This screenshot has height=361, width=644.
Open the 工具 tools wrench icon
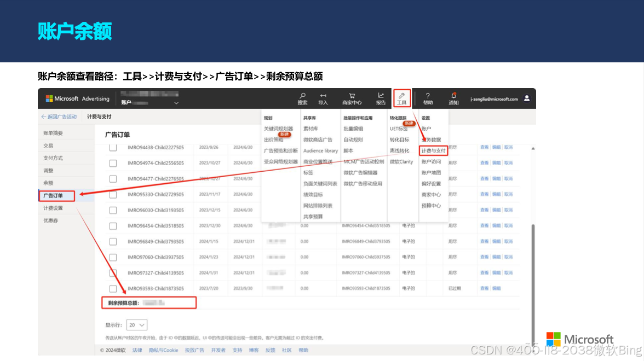click(402, 98)
